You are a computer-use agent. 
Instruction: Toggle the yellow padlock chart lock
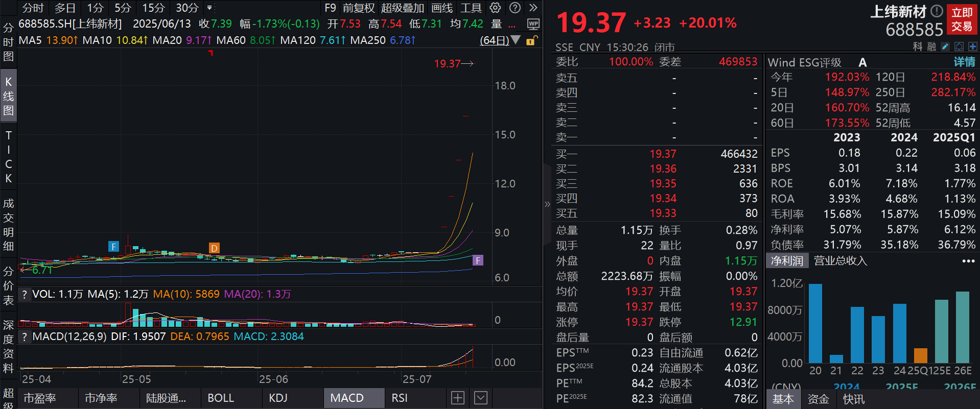pyautogui.click(x=531, y=40)
